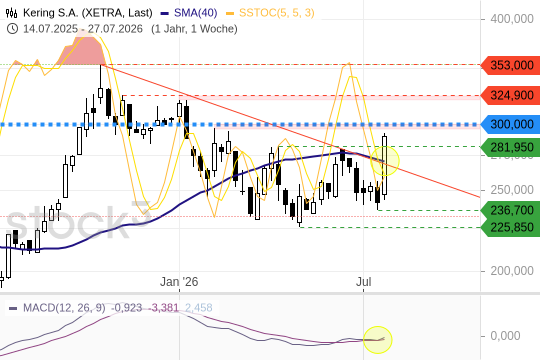Click the SSTOC(5, 5, 3) legend label
The width and height of the screenshot is (540, 360).
click(x=277, y=13)
